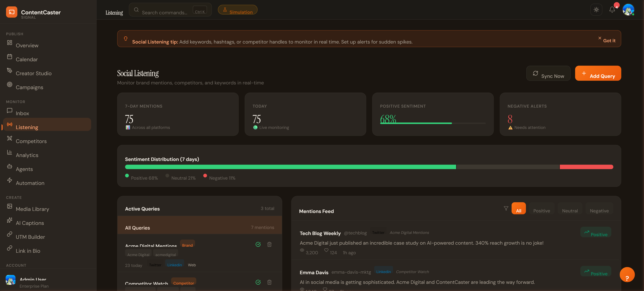Filter Mentions Feed by Positive
This screenshot has height=291, width=644.
542,208
